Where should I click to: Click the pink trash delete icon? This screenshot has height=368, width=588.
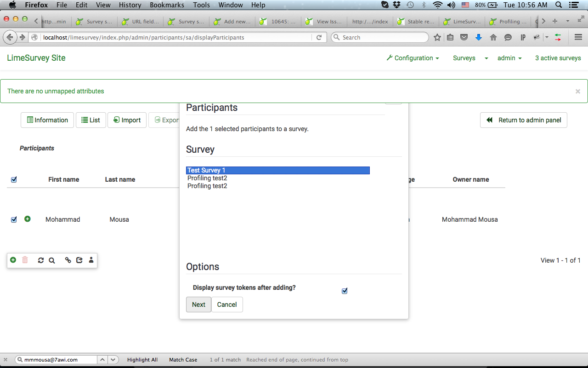(25, 260)
